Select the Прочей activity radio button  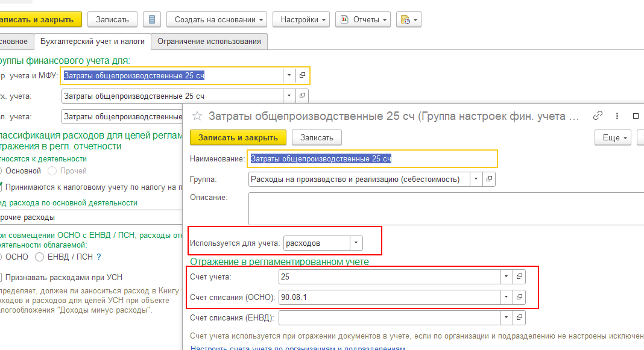52,170
